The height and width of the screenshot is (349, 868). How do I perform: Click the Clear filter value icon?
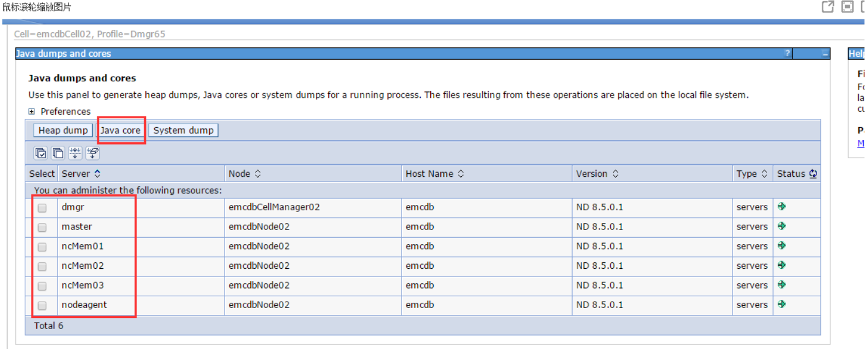tap(93, 153)
